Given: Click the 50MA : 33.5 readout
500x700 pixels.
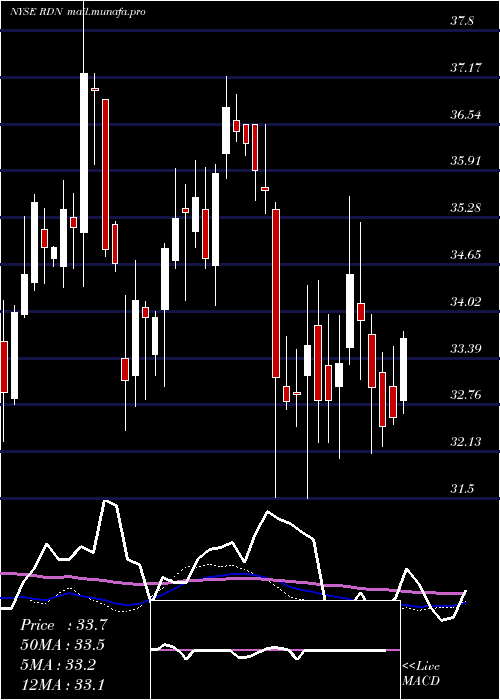Looking at the screenshot, I should coord(62,645).
